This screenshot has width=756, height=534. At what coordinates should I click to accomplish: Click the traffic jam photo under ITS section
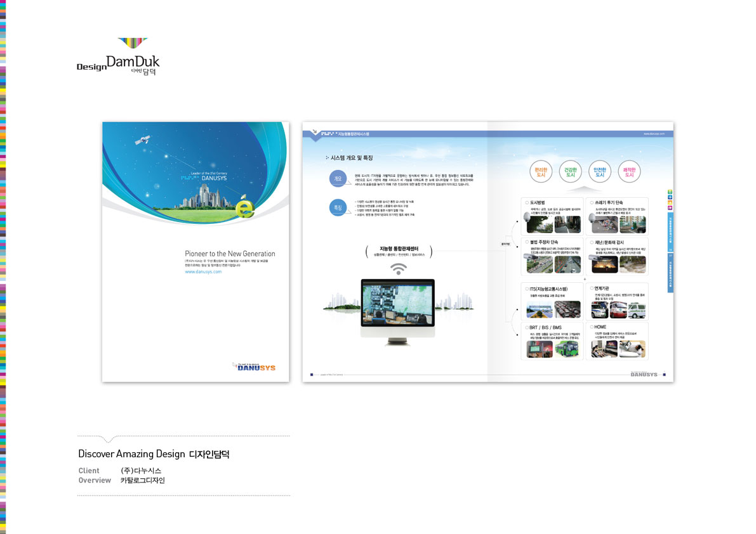tap(567, 309)
